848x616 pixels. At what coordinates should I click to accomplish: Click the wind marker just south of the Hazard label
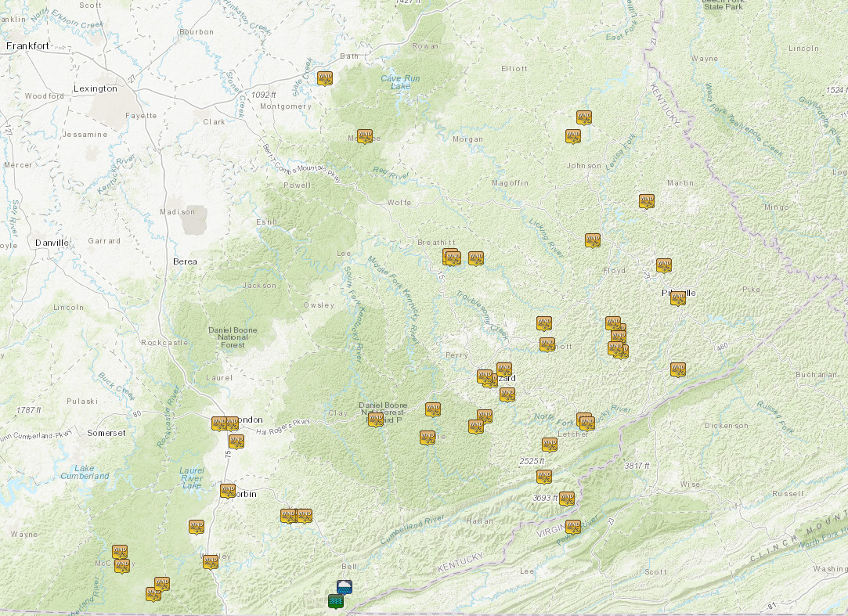(507, 394)
